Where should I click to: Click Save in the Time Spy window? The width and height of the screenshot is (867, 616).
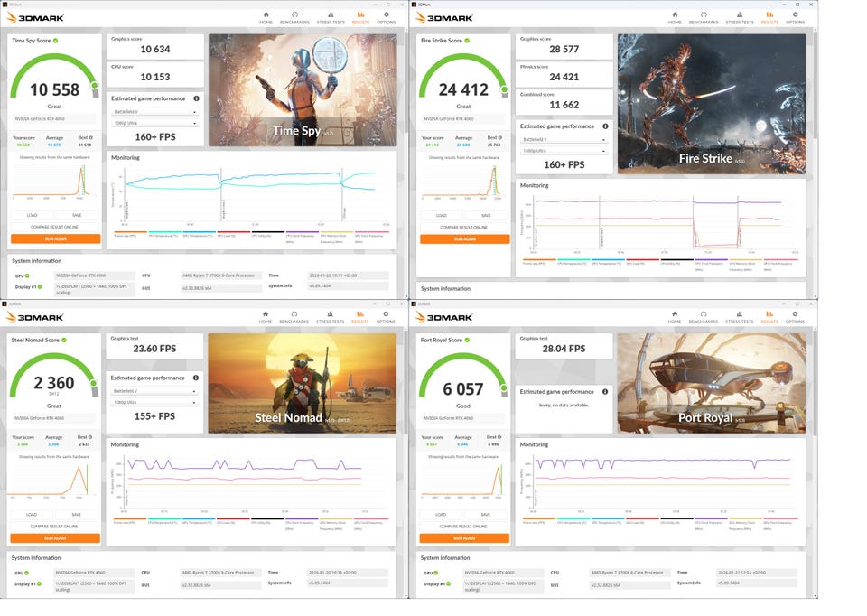pyautogui.click(x=77, y=215)
